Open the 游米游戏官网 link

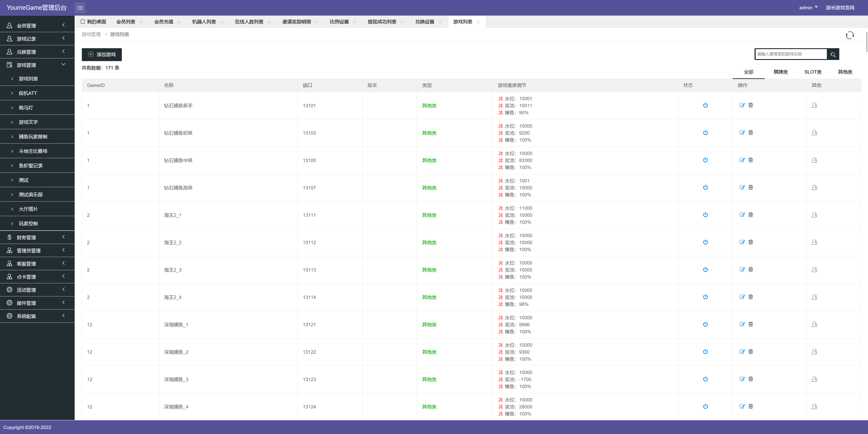[x=840, y=8]
